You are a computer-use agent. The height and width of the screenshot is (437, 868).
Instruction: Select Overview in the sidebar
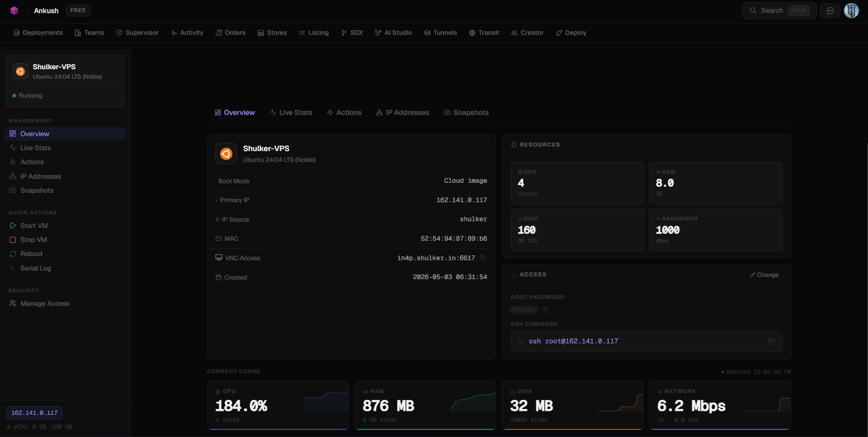65,134
